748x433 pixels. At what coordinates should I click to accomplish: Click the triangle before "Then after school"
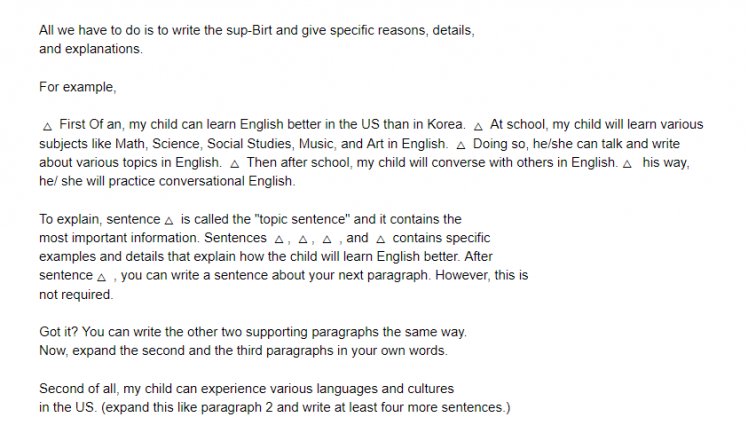pos(234,164)
